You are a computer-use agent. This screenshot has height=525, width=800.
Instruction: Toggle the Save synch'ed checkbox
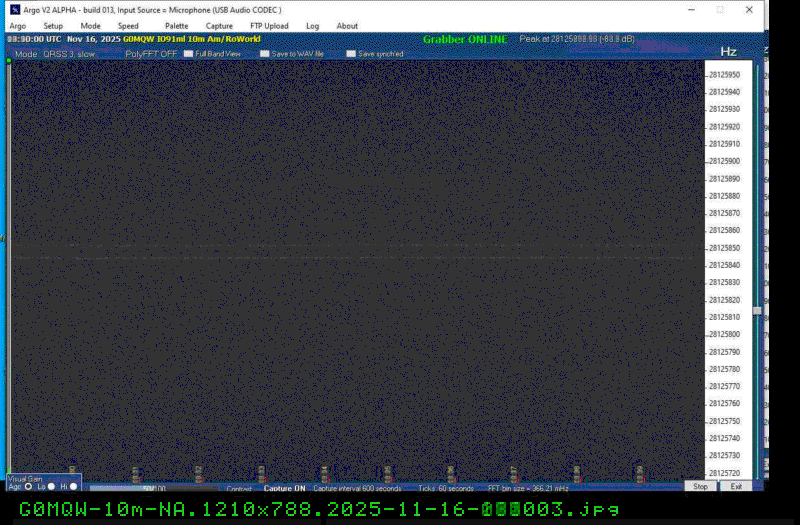pyautogui.click(x=351, y=54)
